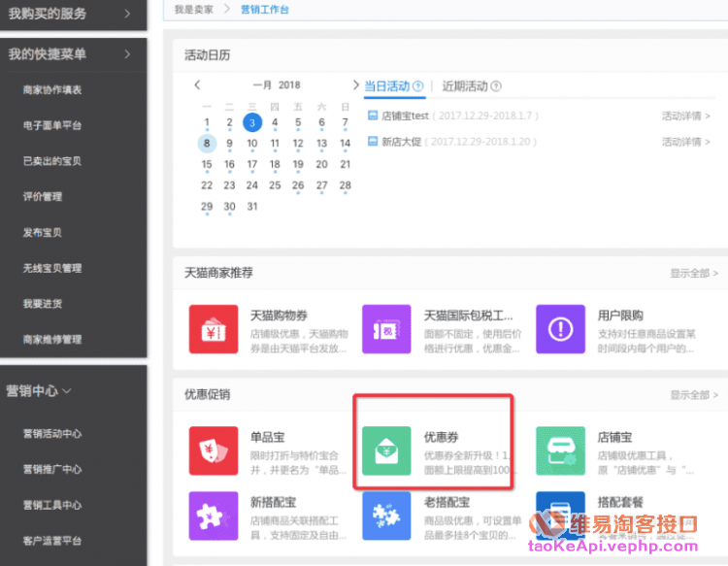Screen dimensions: 728x566
Task: Switch to 近期活动 tab
Action: tap(465, 85)
